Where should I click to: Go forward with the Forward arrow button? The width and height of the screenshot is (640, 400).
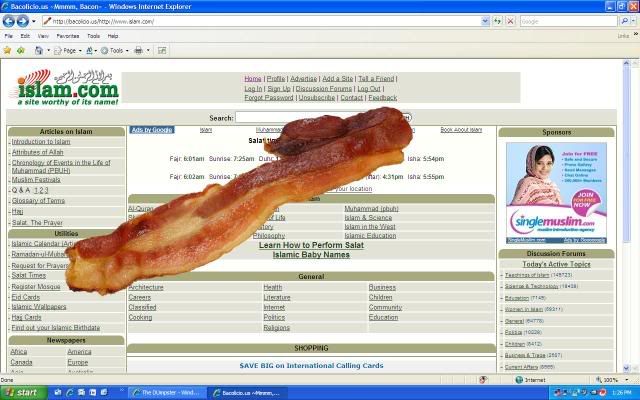(22, 21)
